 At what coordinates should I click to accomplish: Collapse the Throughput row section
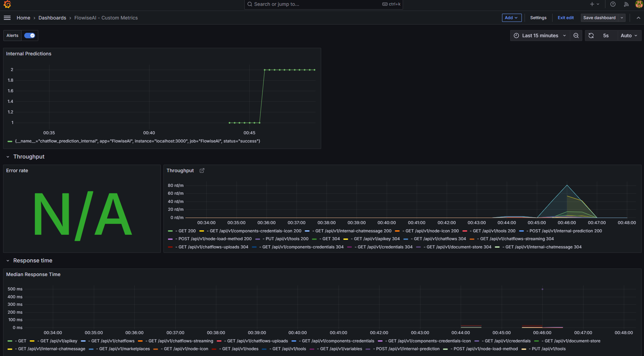pos(8,157)
